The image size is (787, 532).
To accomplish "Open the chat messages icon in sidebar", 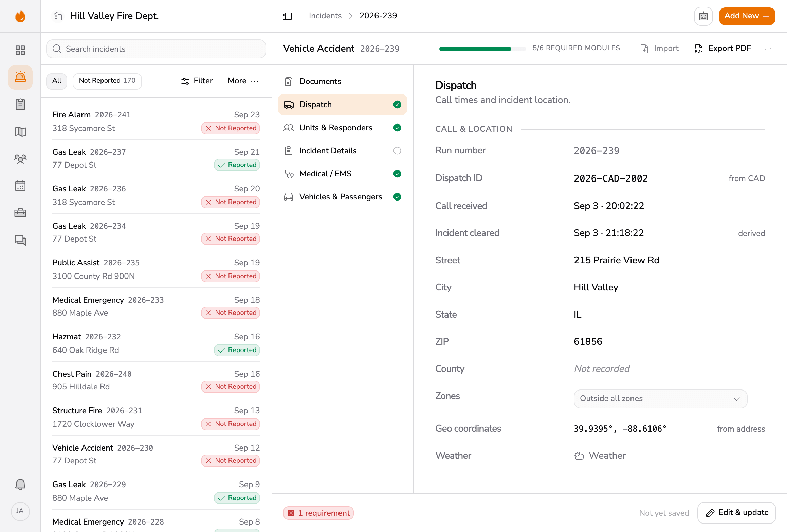I will 20,240.
